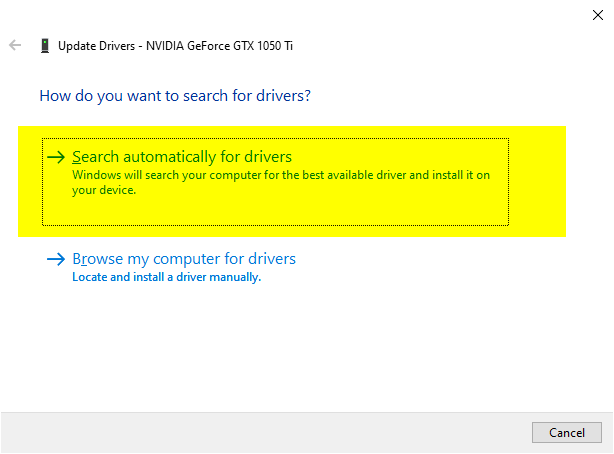Click the NVIDIA GeForce GTX 1050 Ti device name
The height and width of the screenshot is (454, 614).
point(219,46)
